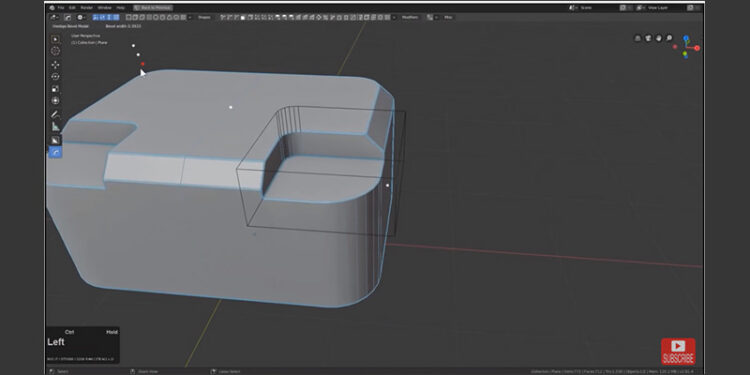This screenshot has height=375, width=750.
Task: Click the highlighted blue active tool
Action: 55,153
